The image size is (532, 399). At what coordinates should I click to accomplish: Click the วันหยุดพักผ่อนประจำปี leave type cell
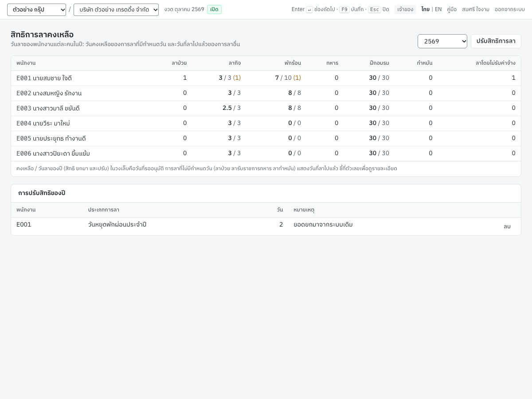pyautogui.click(x=117, y=225)
